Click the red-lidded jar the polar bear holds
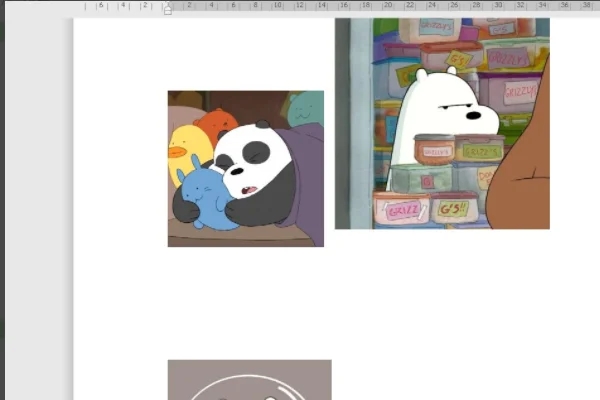This screenshot has height=400, width=600. tap(434, 149)
